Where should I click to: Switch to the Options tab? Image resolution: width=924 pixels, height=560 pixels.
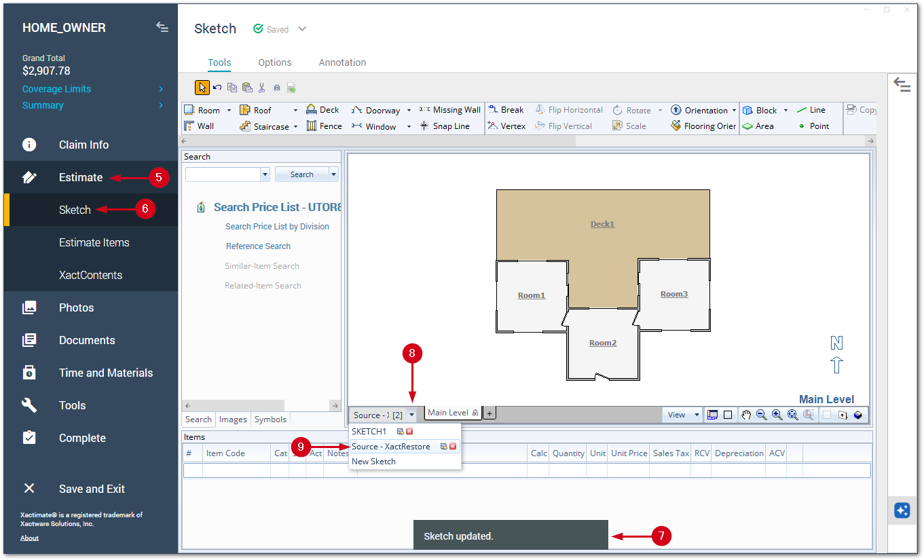[275, 62]
